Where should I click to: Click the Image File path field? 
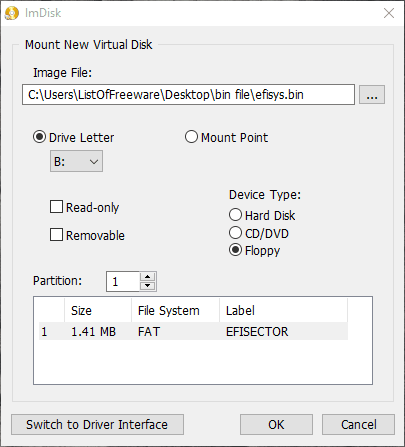pyautogui.click(x=188, y=95)
